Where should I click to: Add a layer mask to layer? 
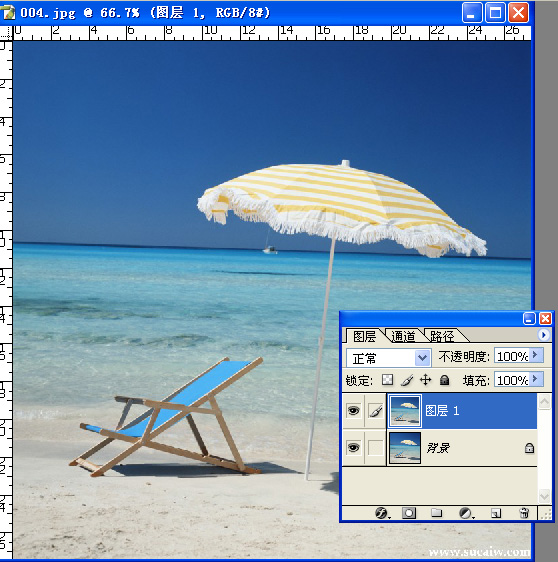(409, 513)
